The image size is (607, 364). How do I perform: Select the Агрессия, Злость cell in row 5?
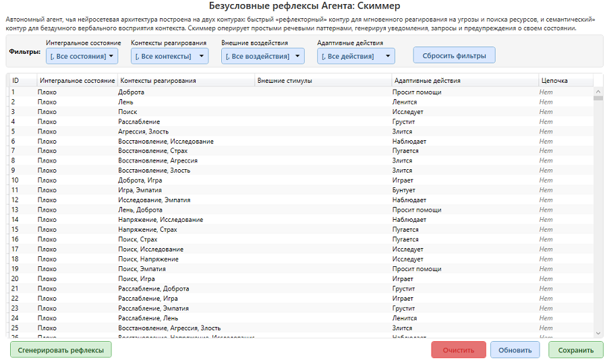point(143,131)
